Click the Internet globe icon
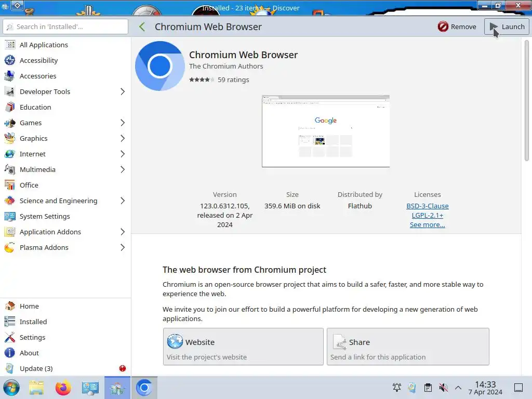532x399 pixels. click(10, 154)
